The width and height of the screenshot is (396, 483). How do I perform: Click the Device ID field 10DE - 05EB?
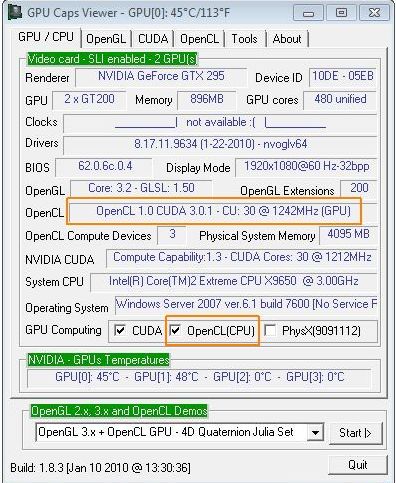(342, 77)
